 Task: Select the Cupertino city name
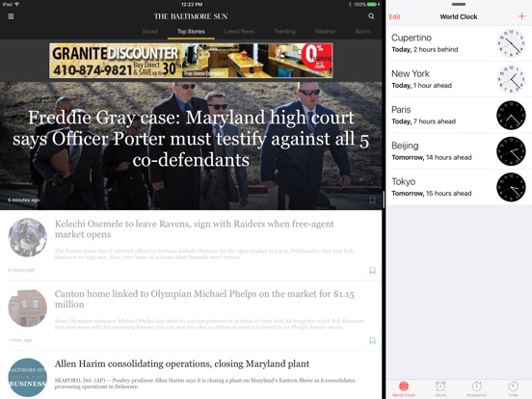coord(412,38)
